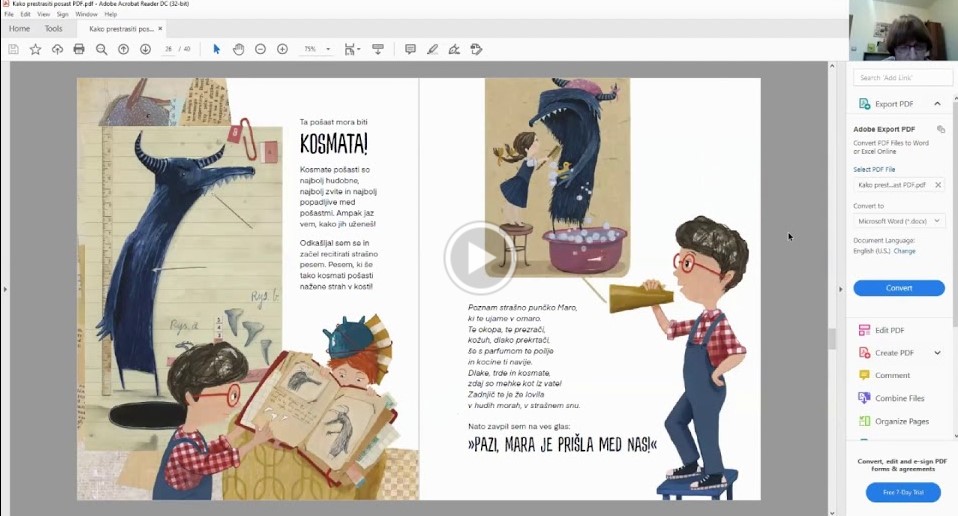Viewport: 958px width, 516px height.
Task: Go to previous page arrow icon
Action: click(x=123, y=49)
